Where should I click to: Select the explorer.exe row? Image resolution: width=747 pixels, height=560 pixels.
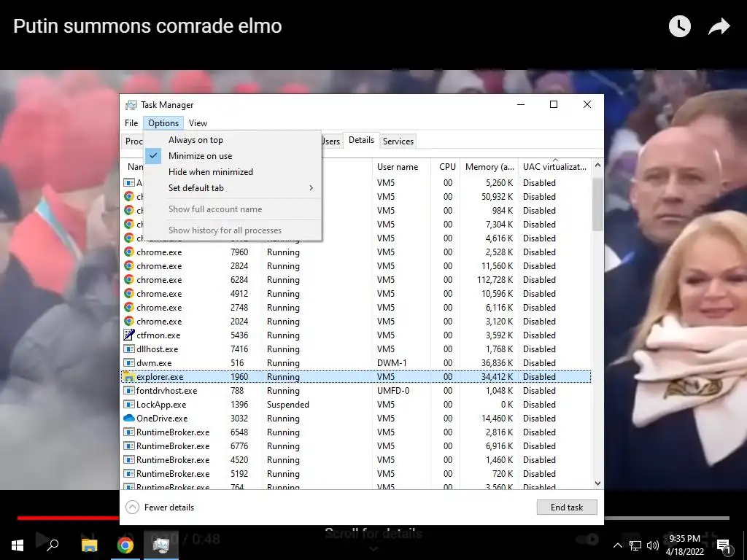pyautogui.click(x=356, y=377)
